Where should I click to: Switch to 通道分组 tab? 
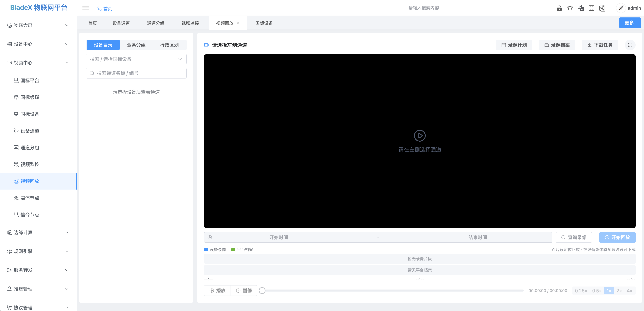[156, 23]
